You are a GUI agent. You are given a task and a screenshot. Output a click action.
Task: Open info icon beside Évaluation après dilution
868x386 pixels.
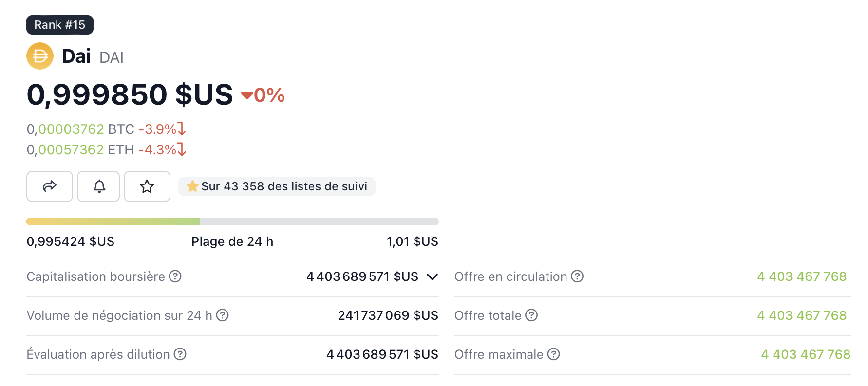tap(180, 354)
